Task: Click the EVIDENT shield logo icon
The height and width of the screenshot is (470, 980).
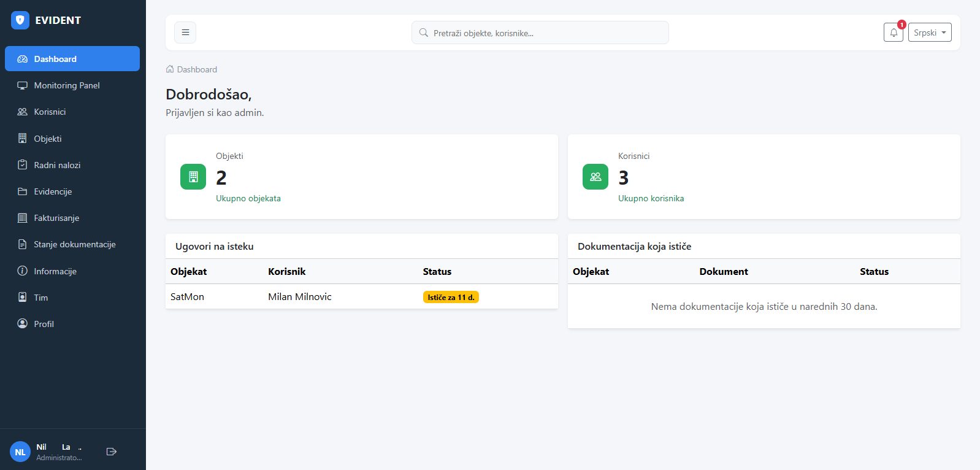Action: pyautogui.click(x=20, y=20)
